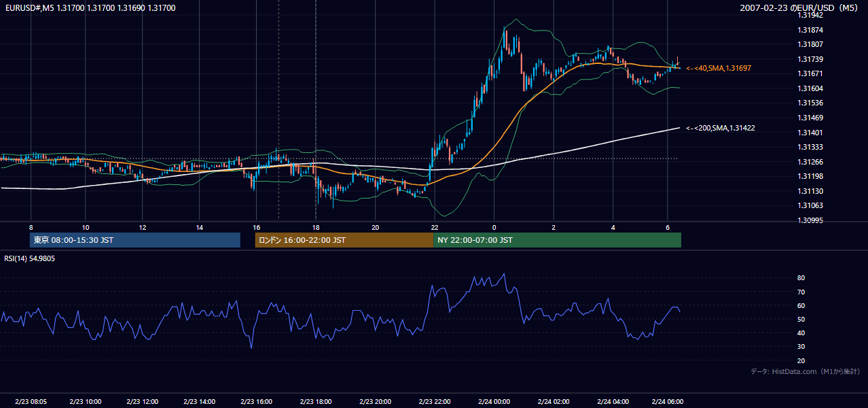868x408 pixels.
Task: Click price axis value 1.30995
Action: pos(810,220)
